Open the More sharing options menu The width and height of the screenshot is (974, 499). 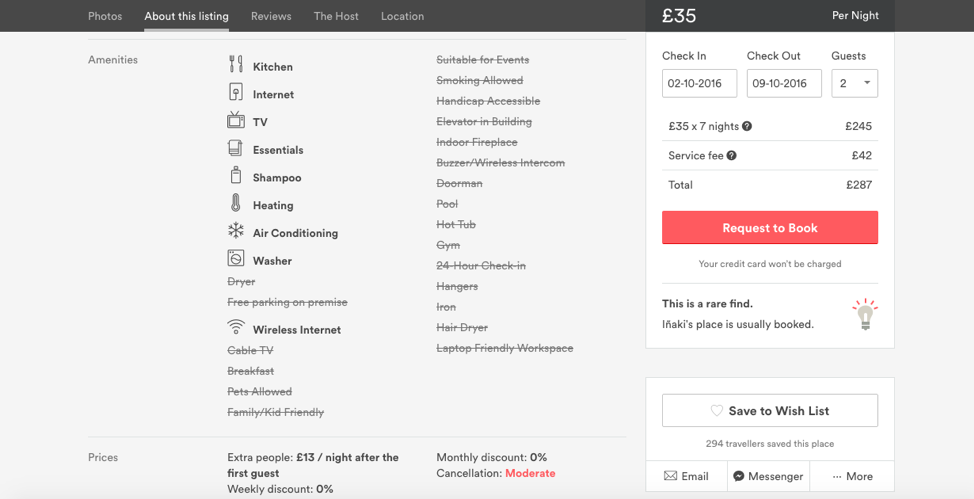852,476
